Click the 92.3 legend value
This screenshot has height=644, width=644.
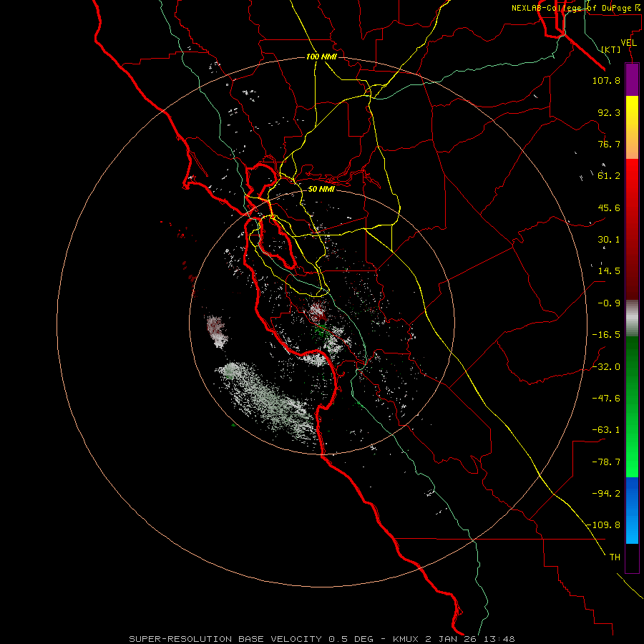609,112
